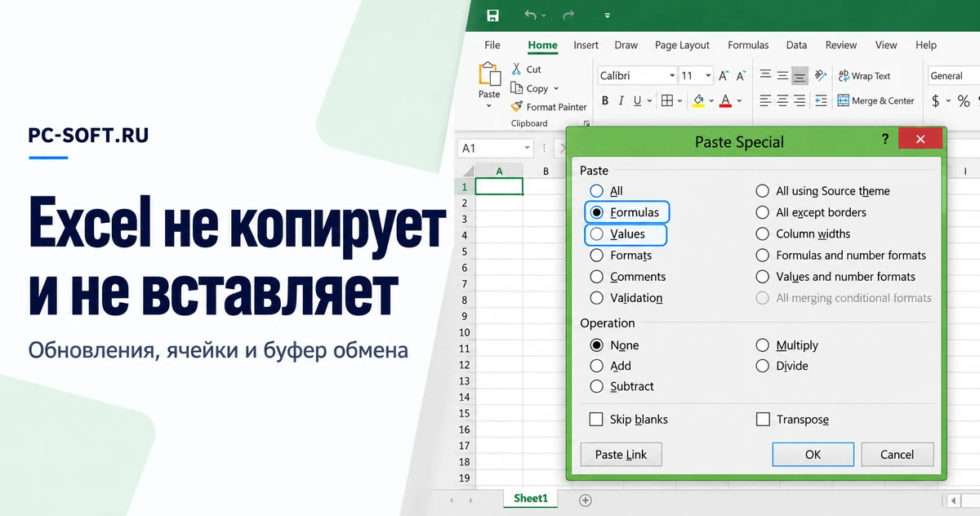980x516 pixels.
Task: Switch to the Insert ribbon tab
Action: tap(586, 45)
